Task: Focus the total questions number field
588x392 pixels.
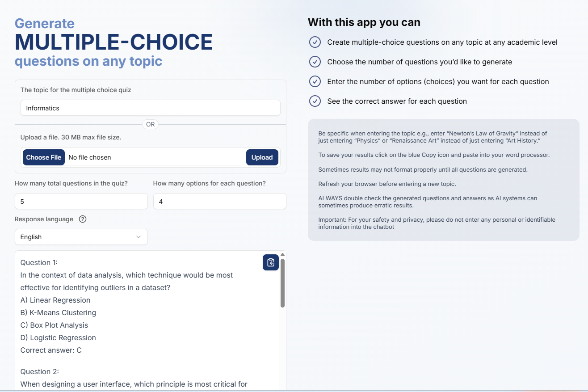Action: tap(81, 201)
